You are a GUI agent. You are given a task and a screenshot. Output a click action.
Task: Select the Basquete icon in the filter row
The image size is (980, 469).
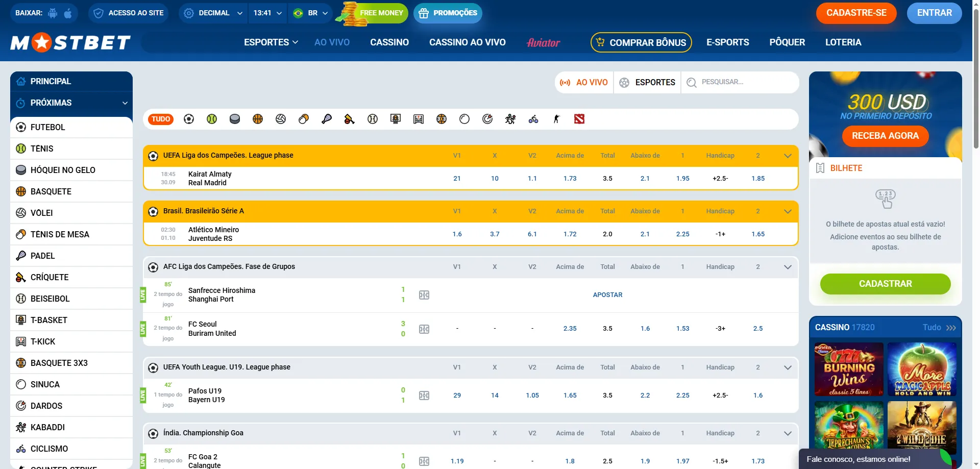click(x=258, y=119)
